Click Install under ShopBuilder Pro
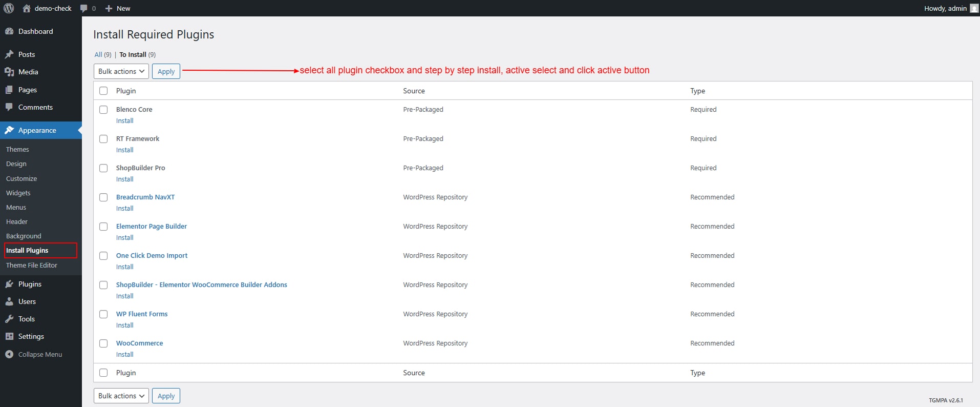The height and width of the screenshot is (407, 980). [124, 179]
